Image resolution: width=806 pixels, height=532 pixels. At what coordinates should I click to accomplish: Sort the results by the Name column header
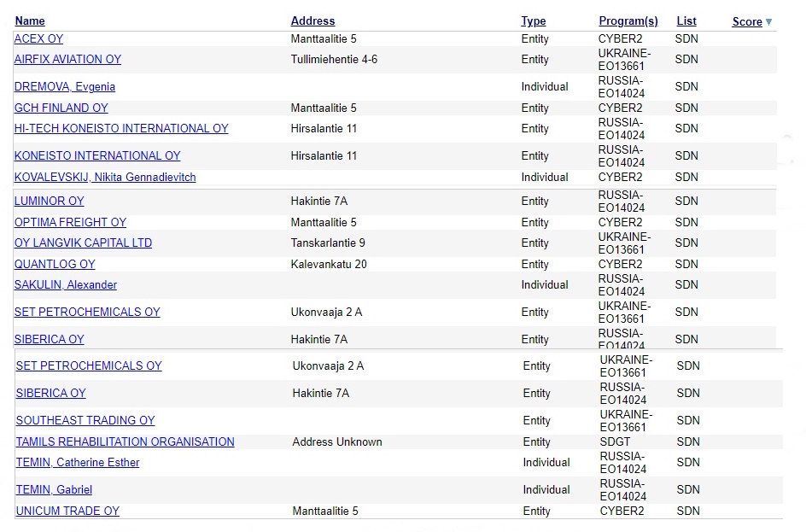pos(30,21)
